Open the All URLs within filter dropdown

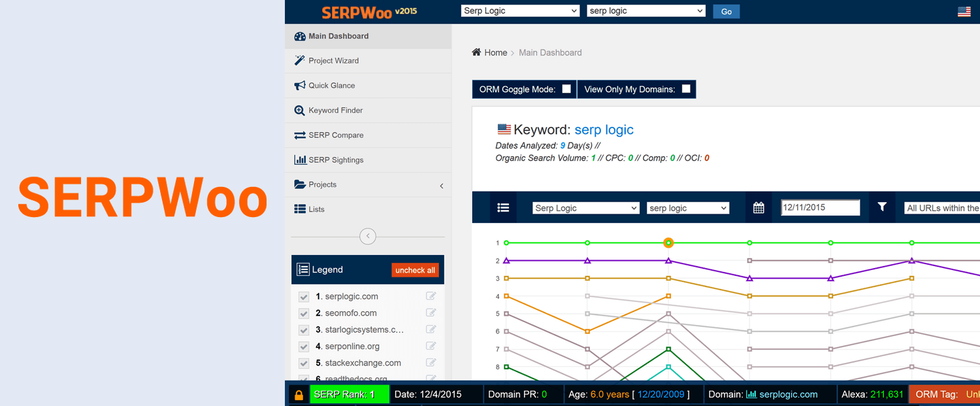(941, 208)
